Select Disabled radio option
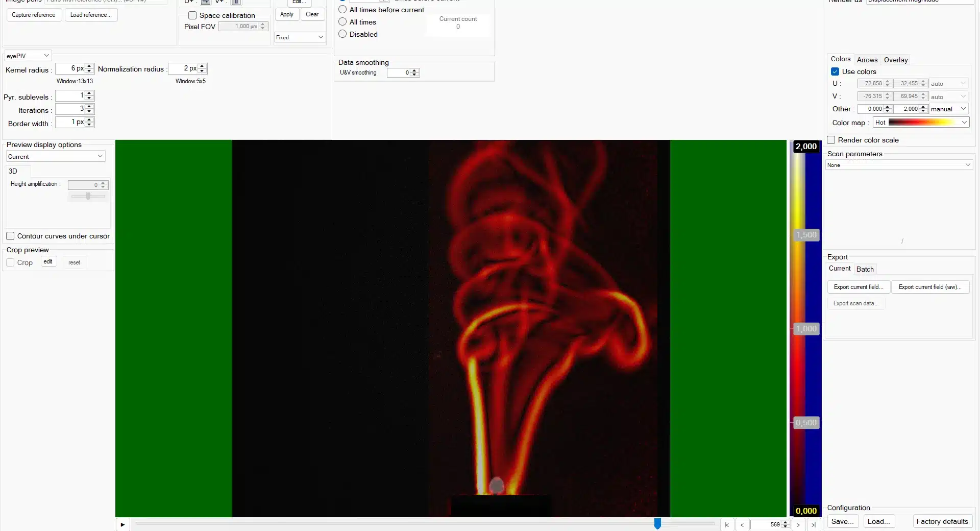The width and height of the screenshot is (980, 531). [x=342, y=34]
